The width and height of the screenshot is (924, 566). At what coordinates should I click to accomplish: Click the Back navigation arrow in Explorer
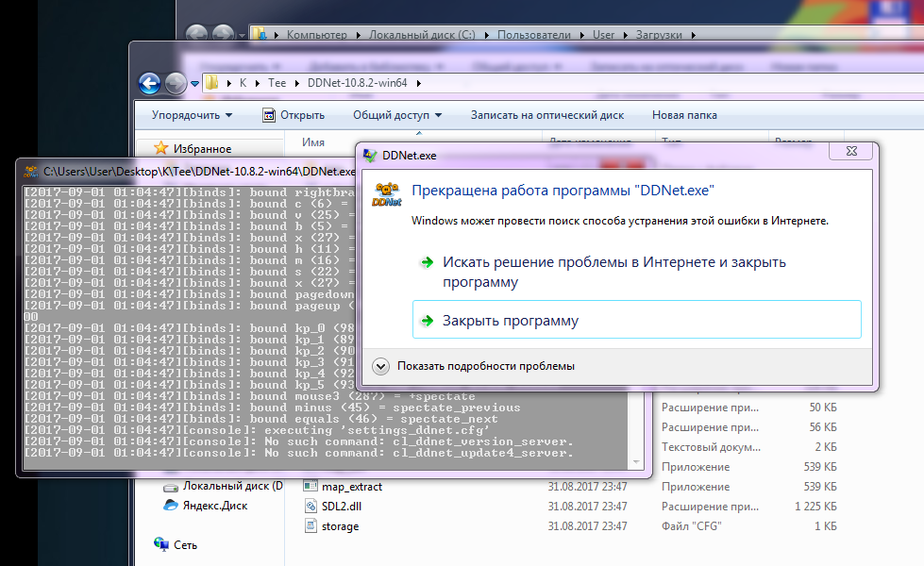pyautogui.click(x=149, y=83)
